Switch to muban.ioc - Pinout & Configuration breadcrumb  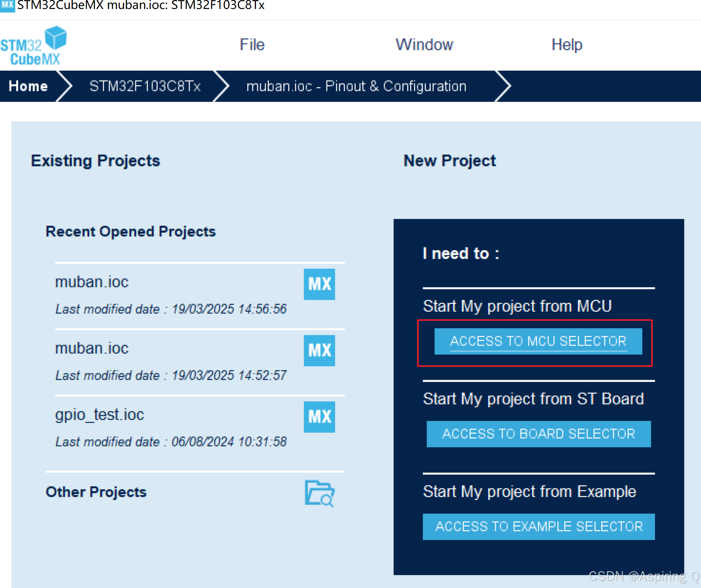[x=356, y=86]
